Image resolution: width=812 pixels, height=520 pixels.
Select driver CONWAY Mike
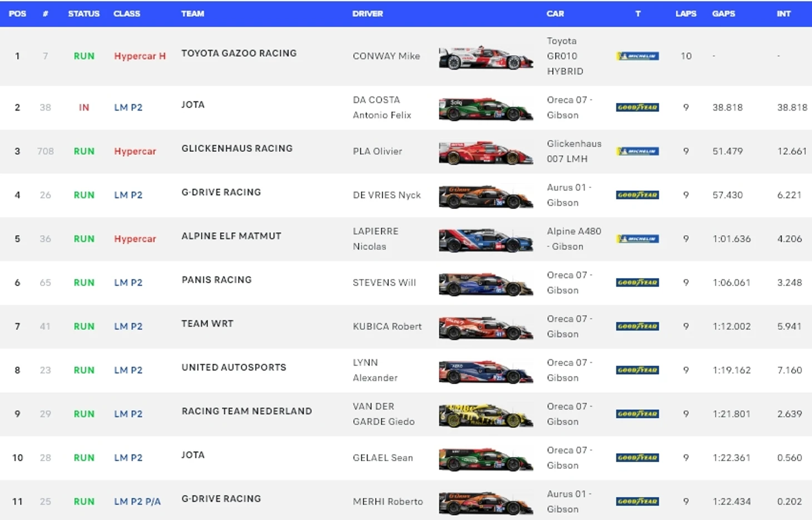[x=386, y=56]
